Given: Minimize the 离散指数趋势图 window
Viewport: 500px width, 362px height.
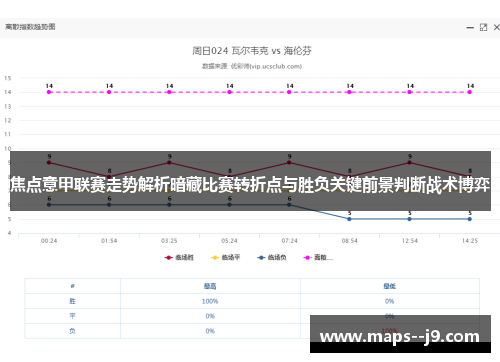Looking at the screenshot, I should [470, 28].
